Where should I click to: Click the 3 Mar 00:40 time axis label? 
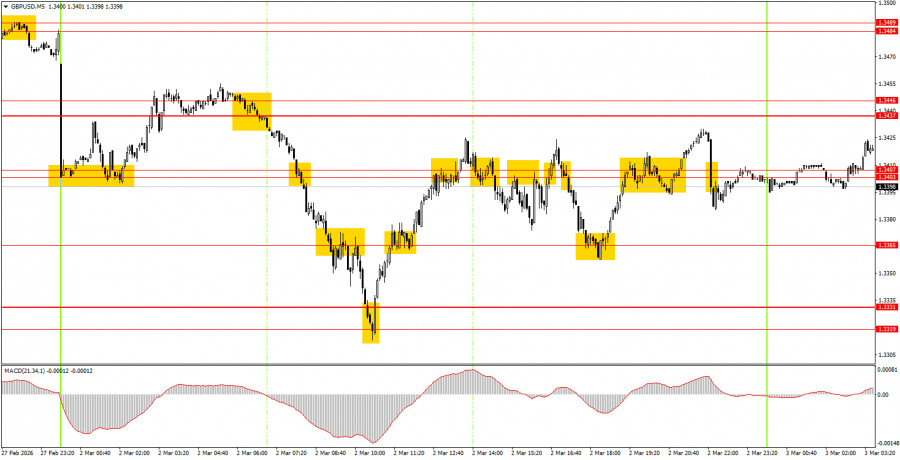click(x=802, y=453)
